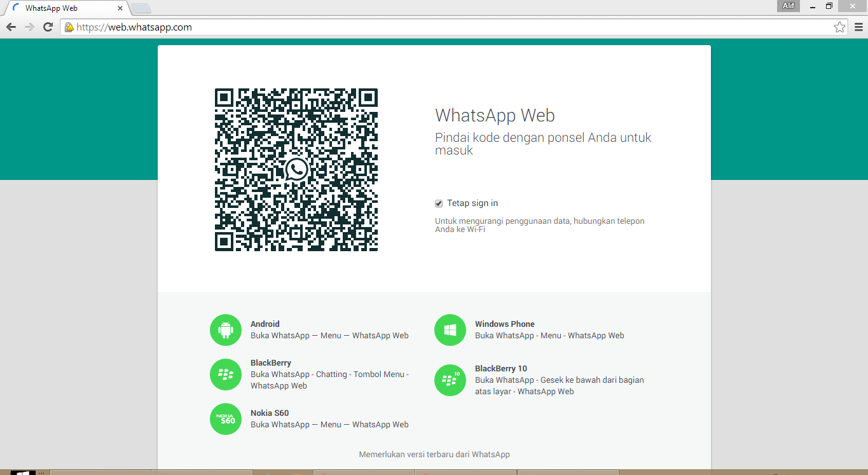Click the green BlackBerry icon
Screen dimensions: 868x475
coord(226,375)
